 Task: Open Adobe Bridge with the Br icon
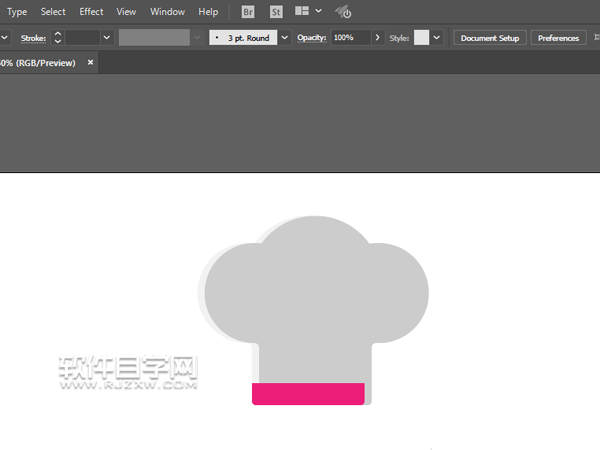tap(248, 12)
